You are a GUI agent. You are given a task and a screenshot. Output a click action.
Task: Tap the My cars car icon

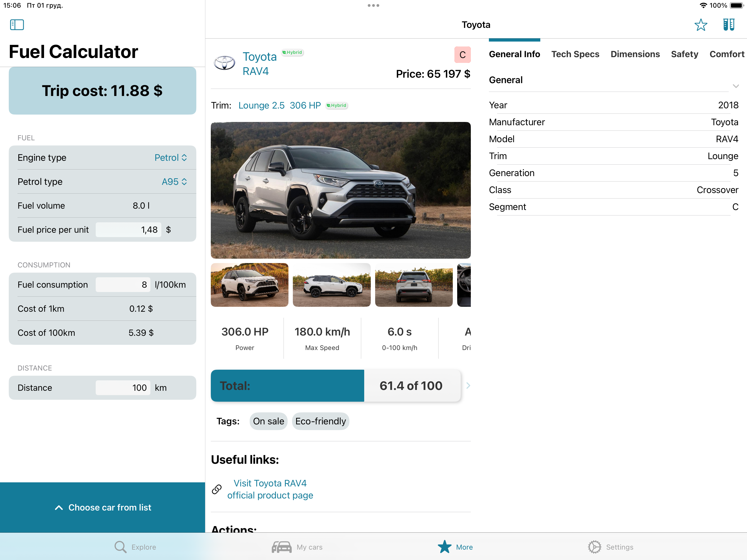282,547
